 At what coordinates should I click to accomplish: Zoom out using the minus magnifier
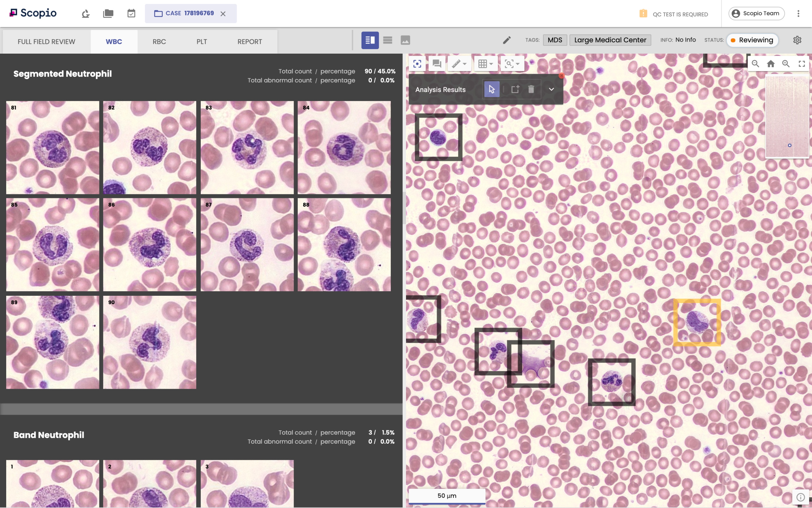(755, 63)
